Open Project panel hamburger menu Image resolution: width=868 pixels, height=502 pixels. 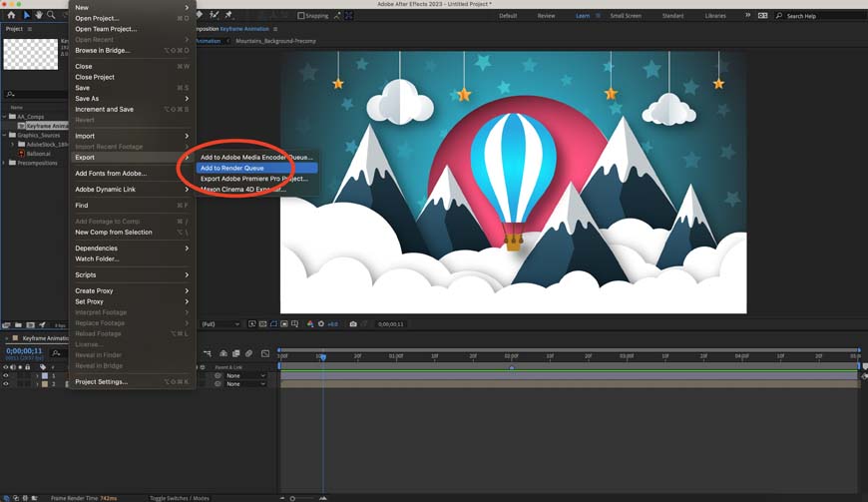[x=30, y=29]
